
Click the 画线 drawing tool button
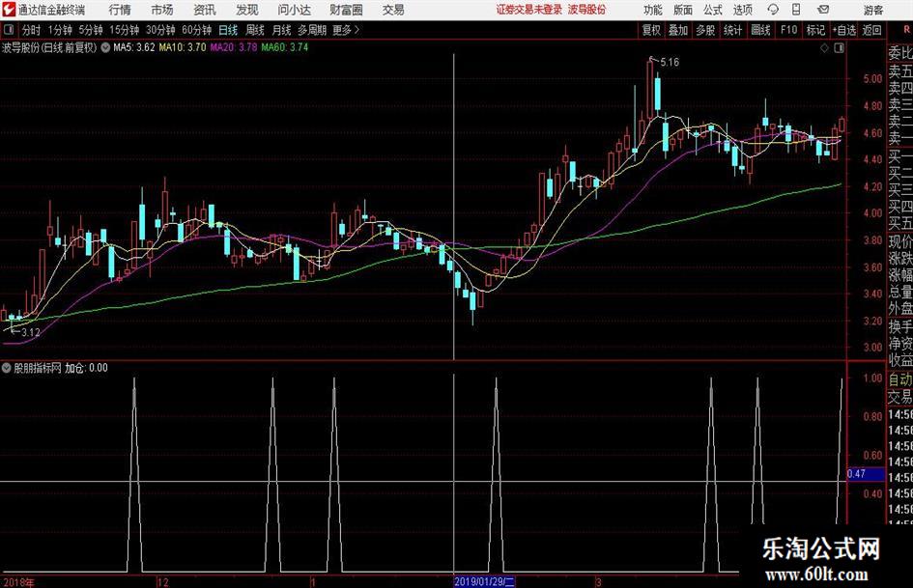(760, 30)
